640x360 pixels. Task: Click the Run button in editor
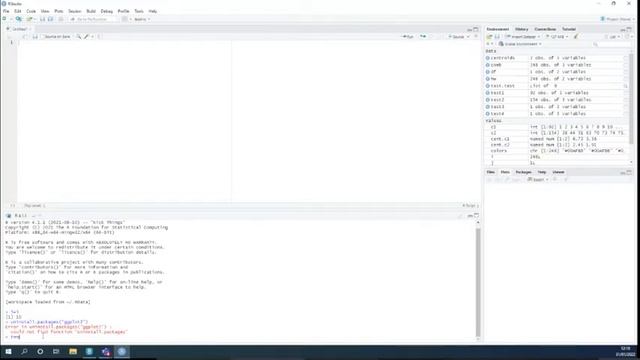pos(408,37)
